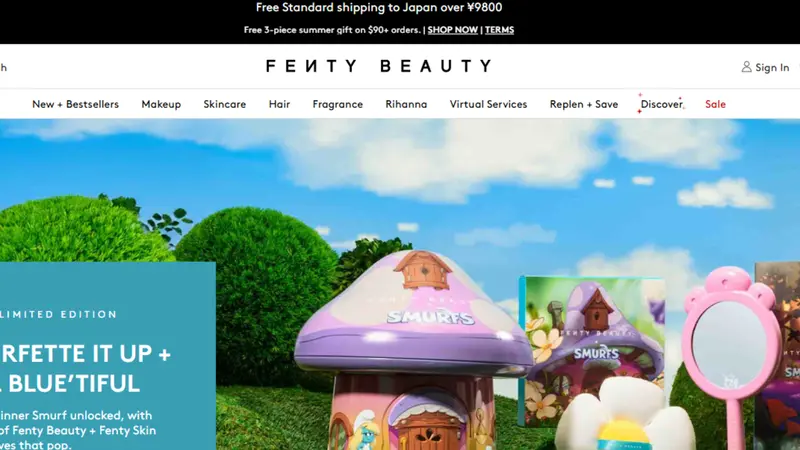Open the red Sale link

715,104
